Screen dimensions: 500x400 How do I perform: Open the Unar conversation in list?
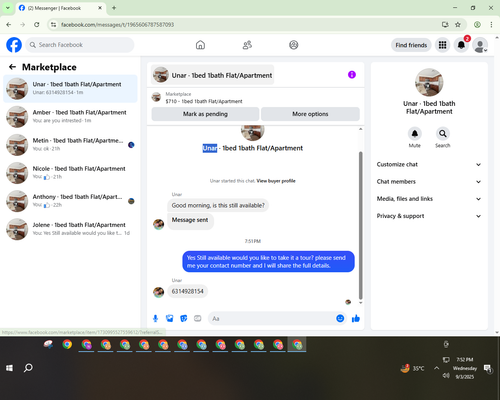point(70,89)
